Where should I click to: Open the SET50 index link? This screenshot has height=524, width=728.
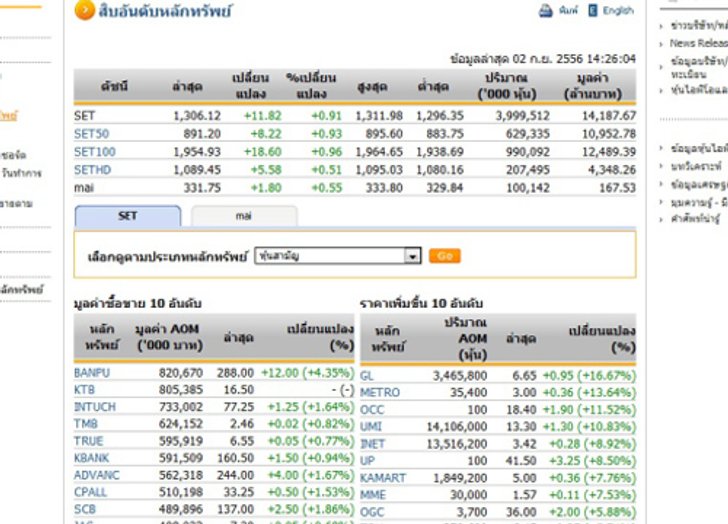point(91,134)
